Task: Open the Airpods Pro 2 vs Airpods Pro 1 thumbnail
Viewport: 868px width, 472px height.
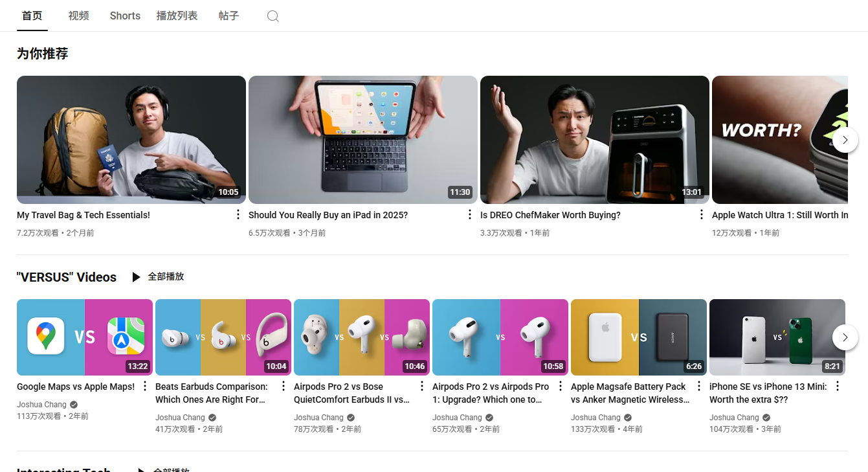Action: coord(500,337)
